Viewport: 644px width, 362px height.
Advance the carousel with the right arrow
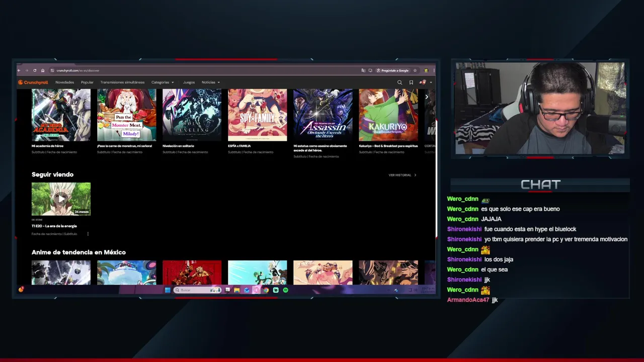click(x=427, y=97)
